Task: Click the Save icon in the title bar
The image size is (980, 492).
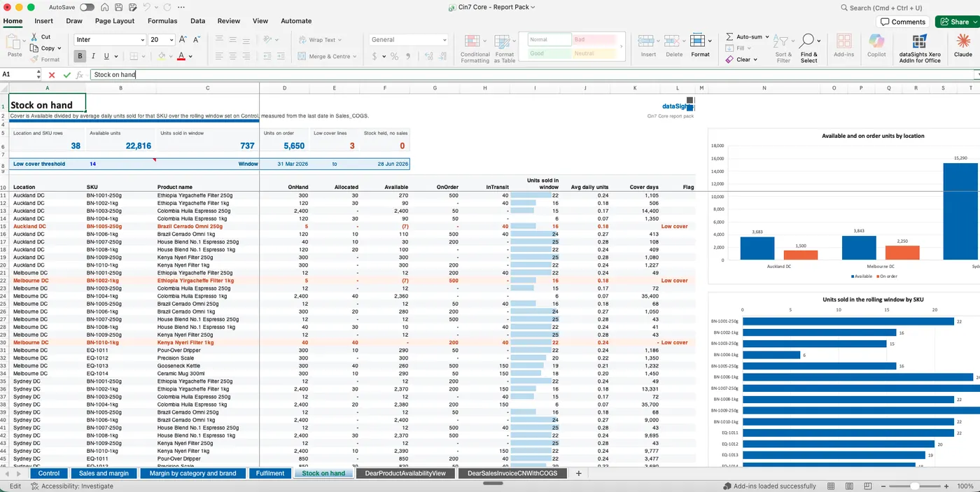Action: coord(118,7)
